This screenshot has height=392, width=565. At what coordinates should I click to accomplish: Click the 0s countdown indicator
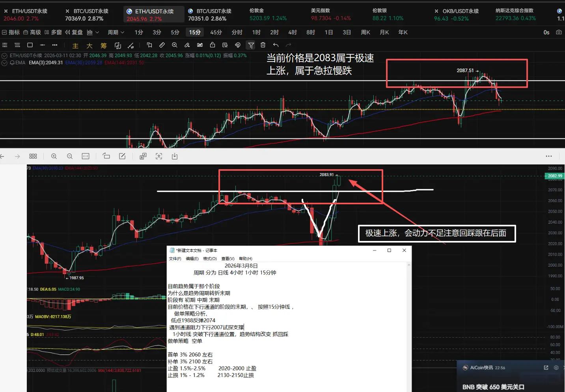[546, 32]
